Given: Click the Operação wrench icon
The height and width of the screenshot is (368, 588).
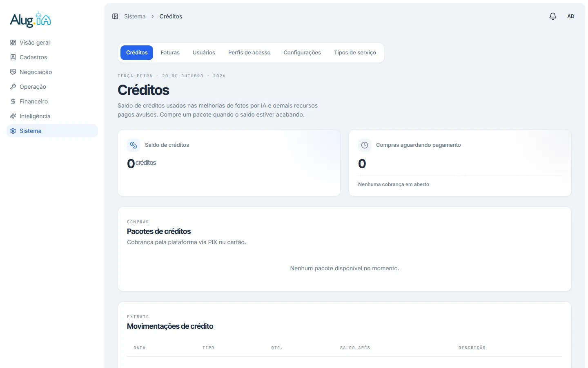Looking at the screenshot, I should [13, 87].
